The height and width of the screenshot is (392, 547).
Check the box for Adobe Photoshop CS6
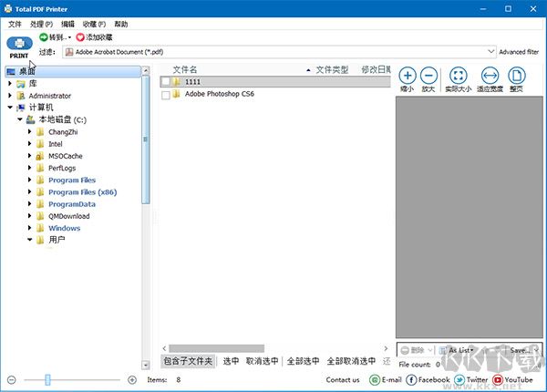coord(166,95)
